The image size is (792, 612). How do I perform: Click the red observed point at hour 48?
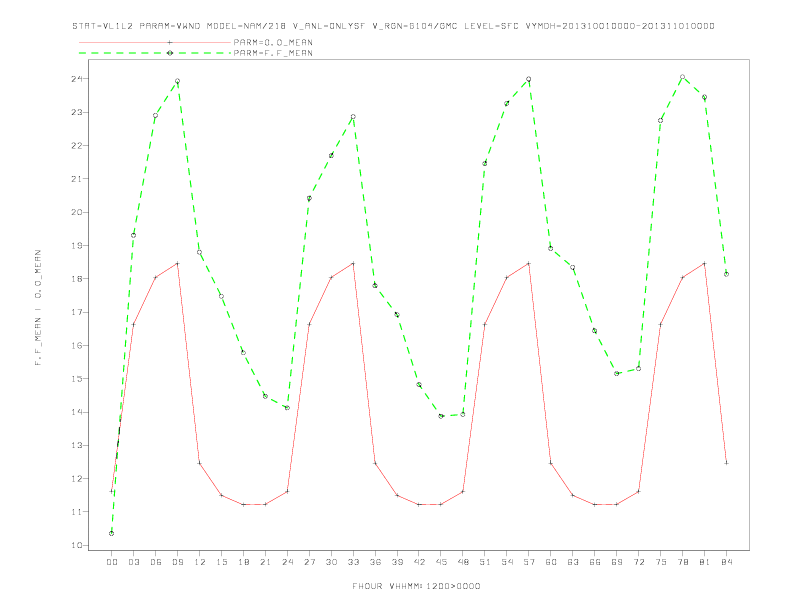click(x=463, y=491)
